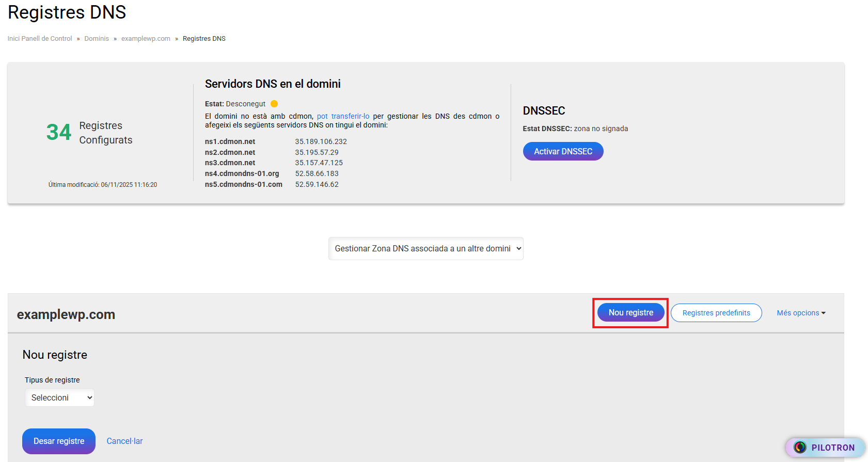Click the Més opcions caret arrow
Image resolution: width=868 pixels, height=462 pixels.
point(824,313)
